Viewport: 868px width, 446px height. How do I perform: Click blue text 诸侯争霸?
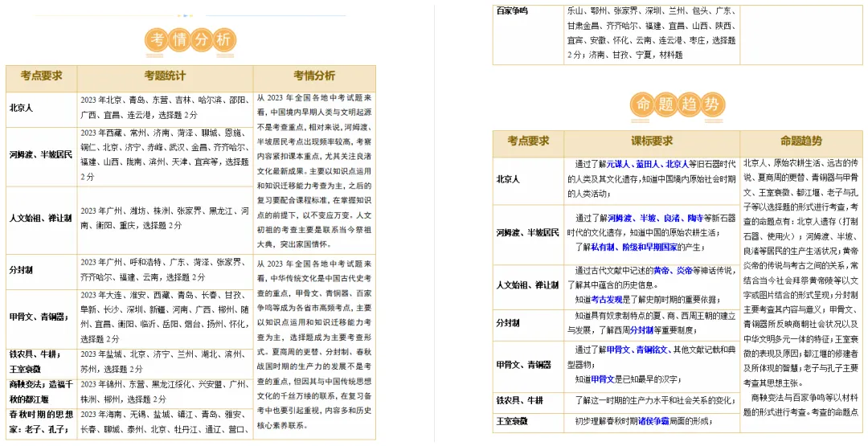[x=653, y=422]
